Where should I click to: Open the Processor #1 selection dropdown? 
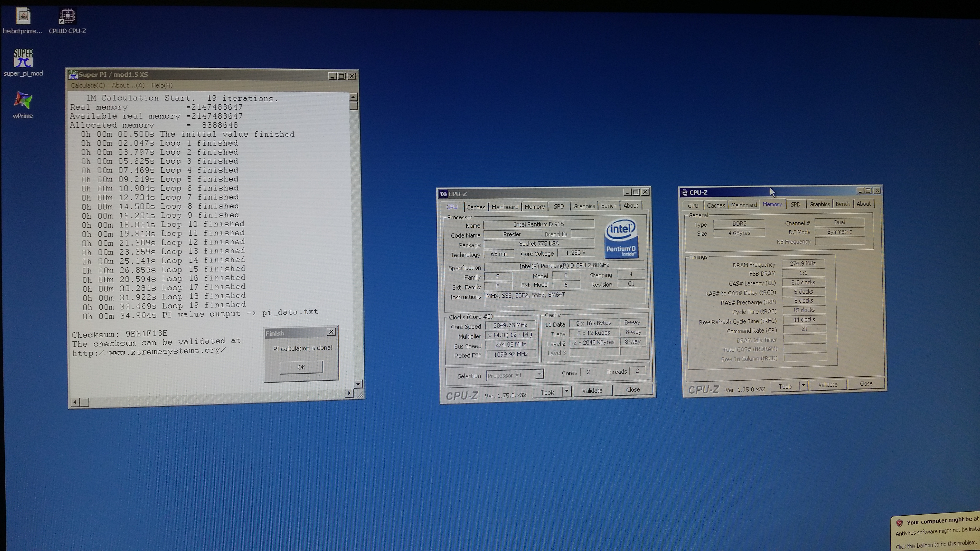[x=515, y=375]
